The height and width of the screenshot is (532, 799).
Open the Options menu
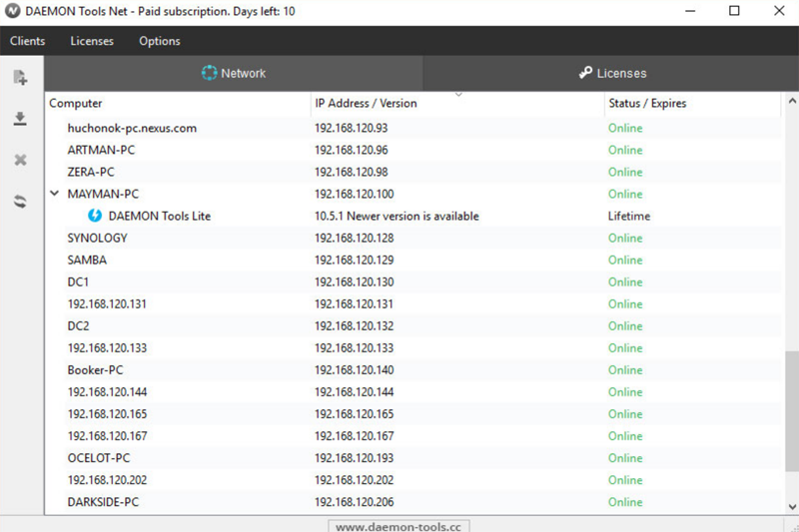[x=160, y=41]
